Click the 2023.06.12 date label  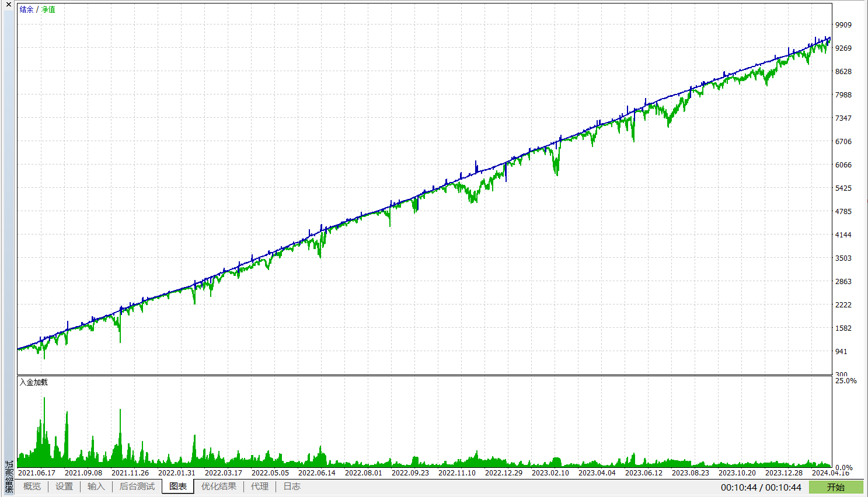644,473
